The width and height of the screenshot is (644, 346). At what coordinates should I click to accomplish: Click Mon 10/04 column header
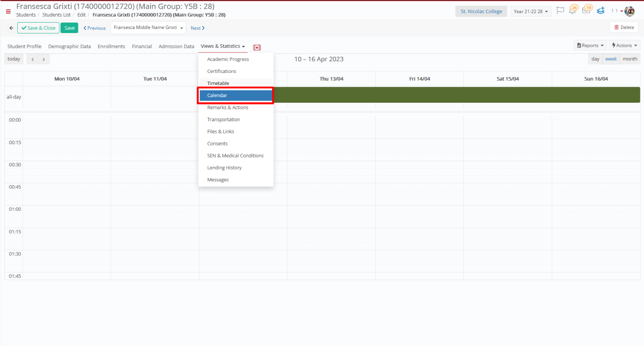(67, 79)
